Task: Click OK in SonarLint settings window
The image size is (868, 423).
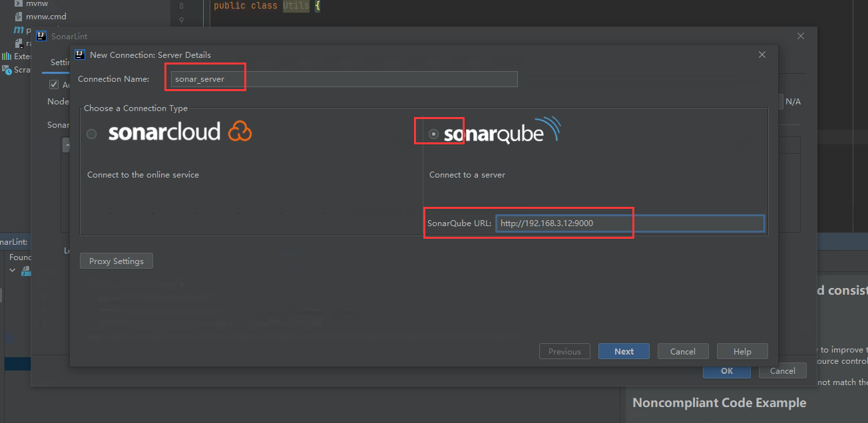Action: [x=727, y=370]
